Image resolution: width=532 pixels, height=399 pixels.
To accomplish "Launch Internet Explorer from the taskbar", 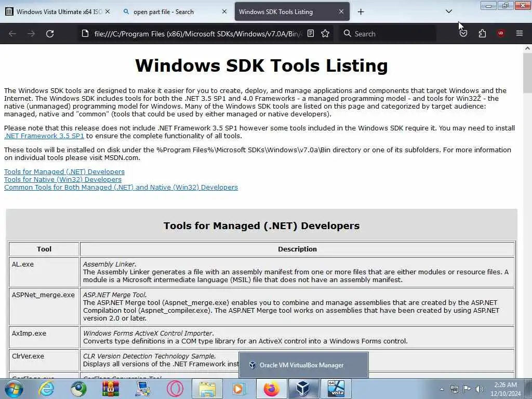I will point(46,389).
